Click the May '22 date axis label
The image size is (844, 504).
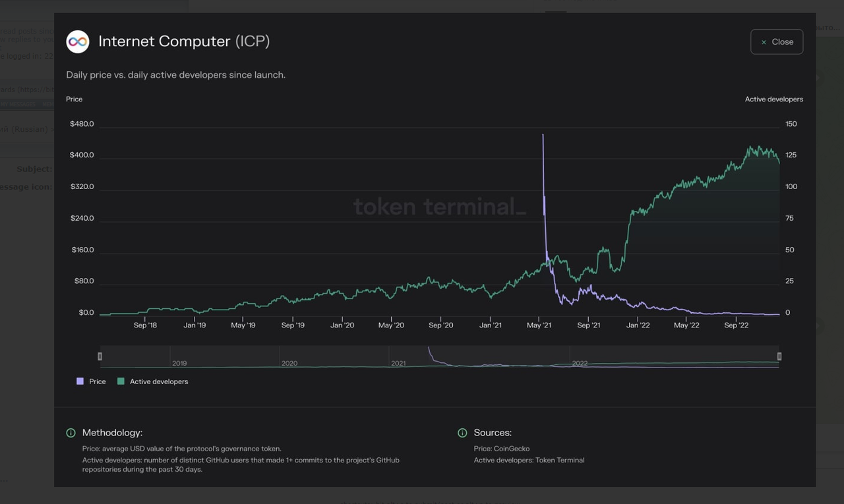point(686,325)
